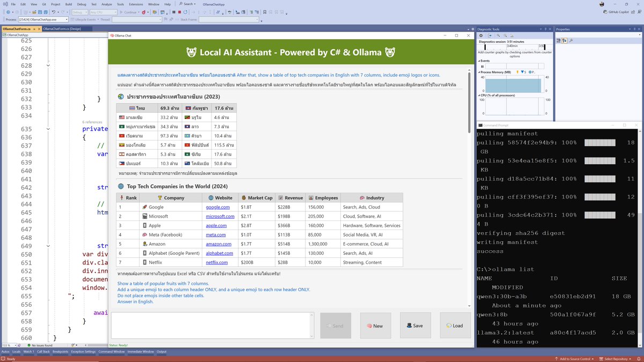Image resolution: width=644 pixels, height=362 pixels.
Task: Open the Any CPU platform dropdown
Action: coord(104,12)
